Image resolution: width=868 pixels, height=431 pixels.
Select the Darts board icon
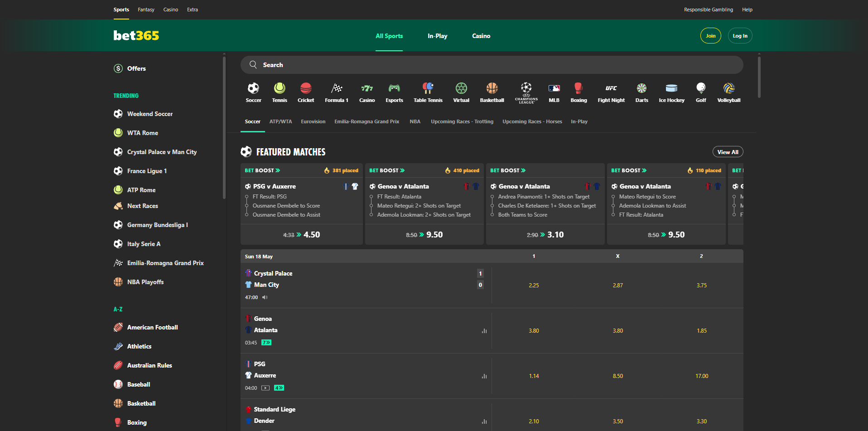tap(641, 88)
